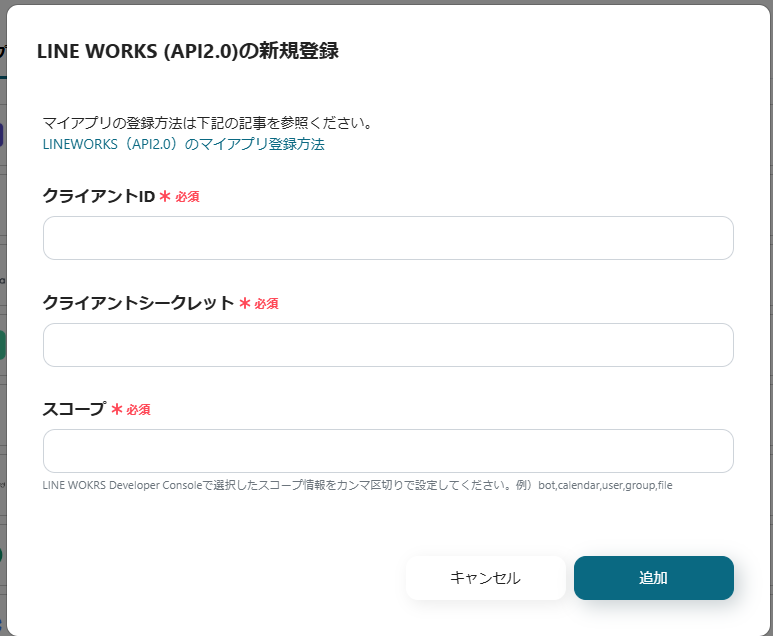Open the LINEWORKS（API2.0）のマイアプリ登録方法 link
773x636 pixels.
pos(183,144)
